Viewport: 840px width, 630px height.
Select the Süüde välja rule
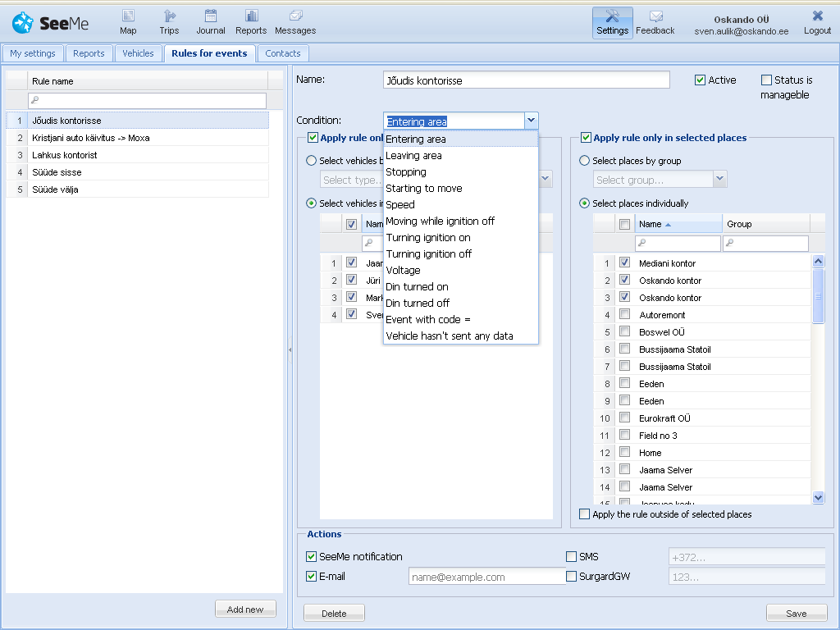[x=137, y=189]
